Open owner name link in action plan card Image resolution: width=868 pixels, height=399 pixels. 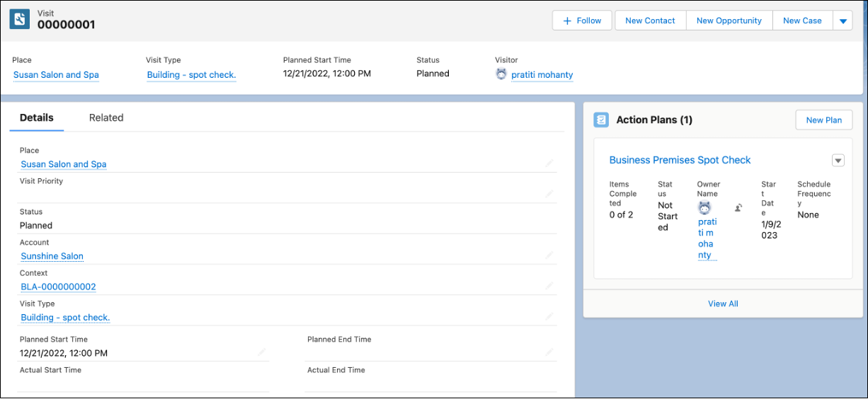[x=707, y=238]
